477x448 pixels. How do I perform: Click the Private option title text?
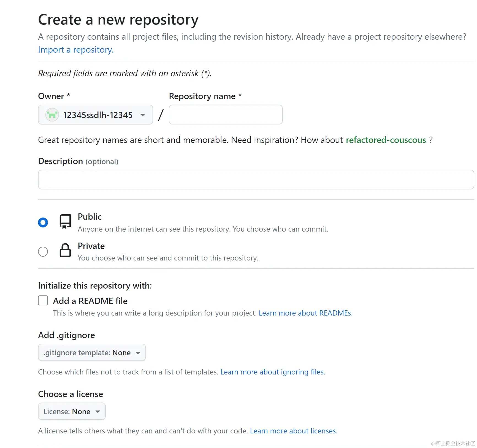pos(91,246)
